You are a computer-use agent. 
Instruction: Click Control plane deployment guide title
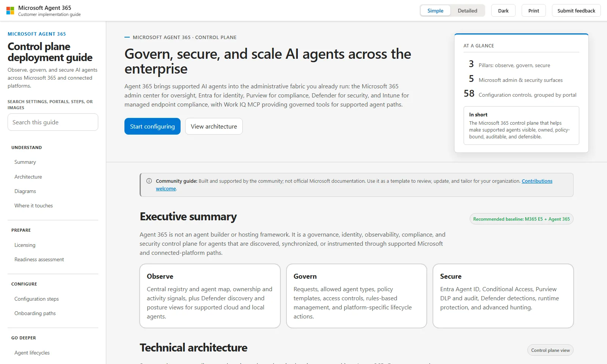click(50, 52)
